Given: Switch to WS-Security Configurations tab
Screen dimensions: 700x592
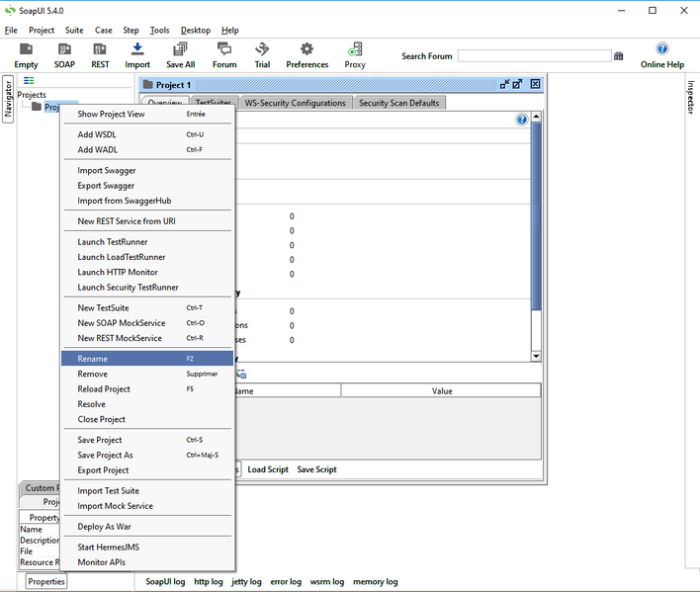Looking at the screenshot, I should (x=295, y=103).
